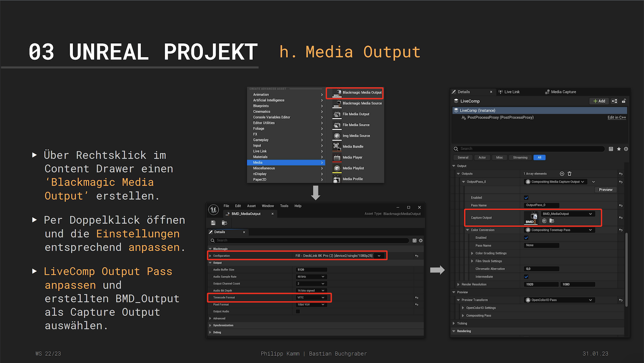
Task: Reset Timecode Format with its revert arrow
Action: click(417, 298)
